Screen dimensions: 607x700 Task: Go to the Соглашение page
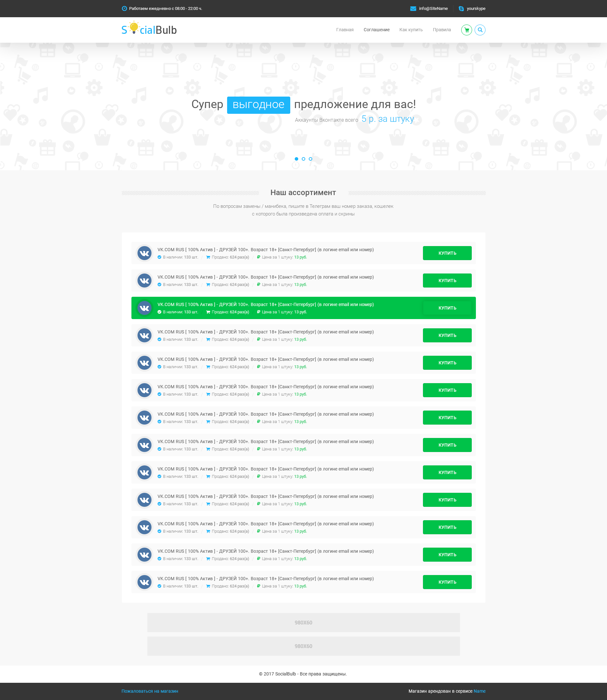[x=376, y=30]
